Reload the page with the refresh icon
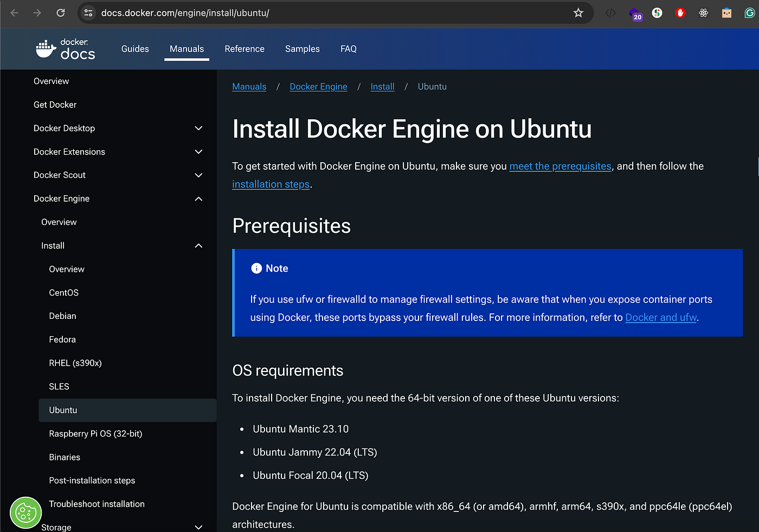 pos(61,12)
